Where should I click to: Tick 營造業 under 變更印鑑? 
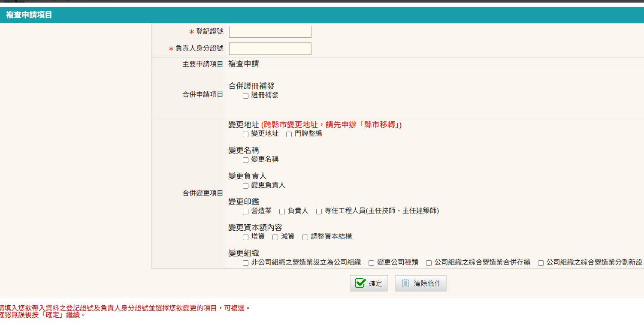coord(246,211)
